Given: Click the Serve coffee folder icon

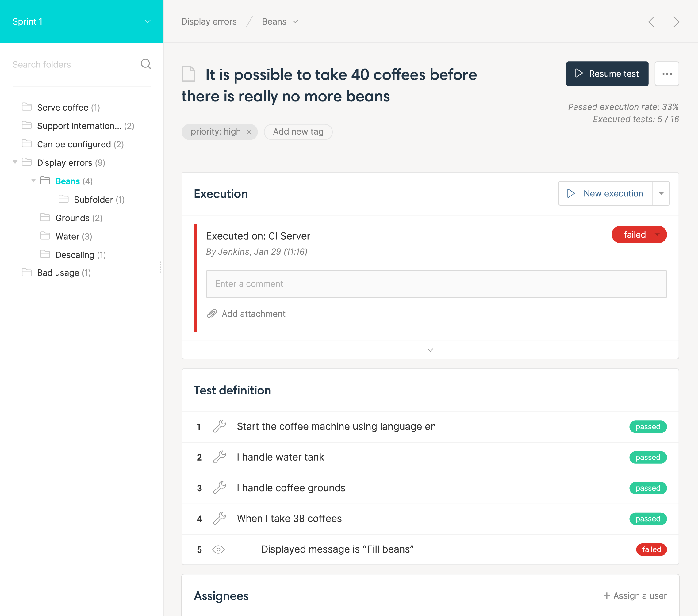Looking at the screenshot, I should click(27, 107).
